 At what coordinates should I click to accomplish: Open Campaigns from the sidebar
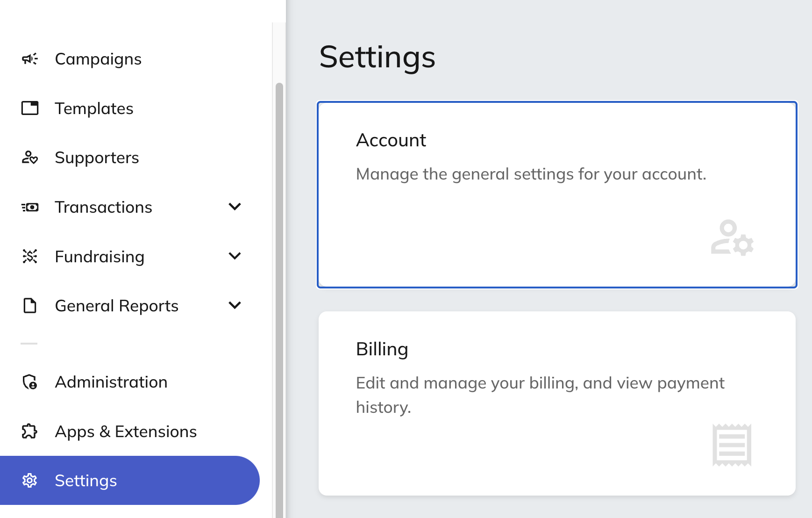click(x=98, y=59)
